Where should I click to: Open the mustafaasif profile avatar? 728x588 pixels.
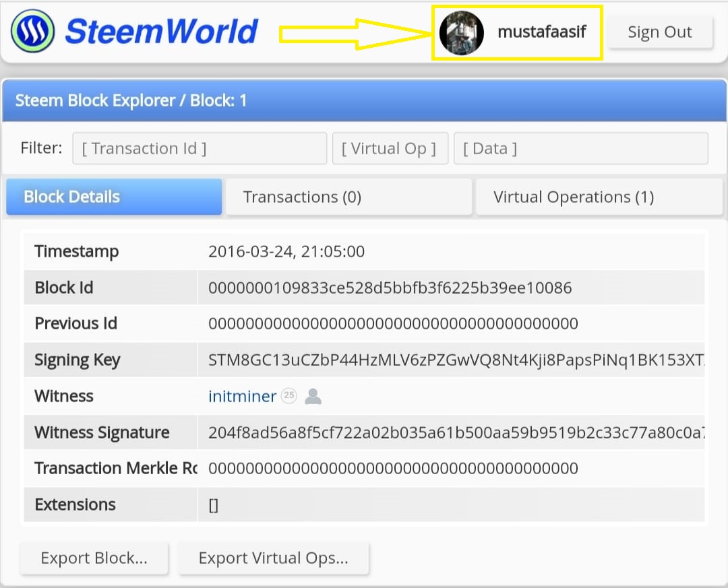tap(462, 32)
